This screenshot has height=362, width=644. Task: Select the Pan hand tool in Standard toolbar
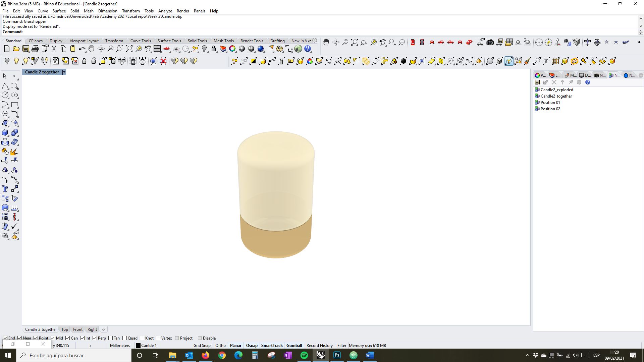[91, 49]
